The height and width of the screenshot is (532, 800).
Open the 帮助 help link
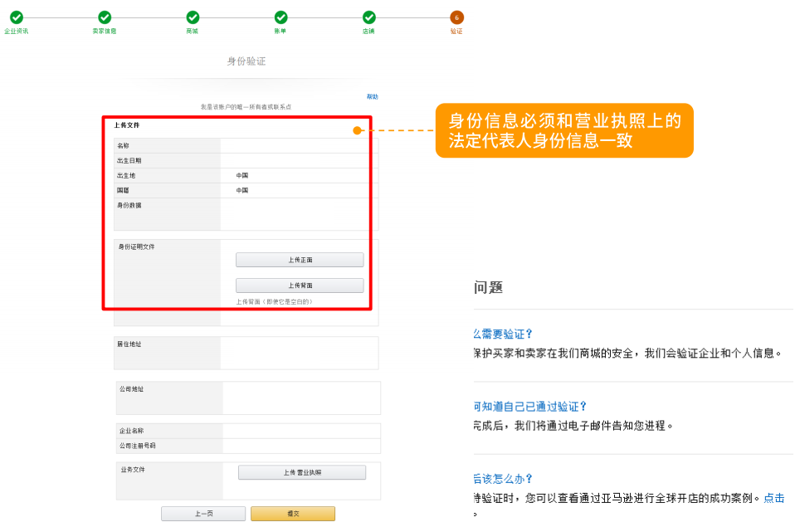coord(372,96)
